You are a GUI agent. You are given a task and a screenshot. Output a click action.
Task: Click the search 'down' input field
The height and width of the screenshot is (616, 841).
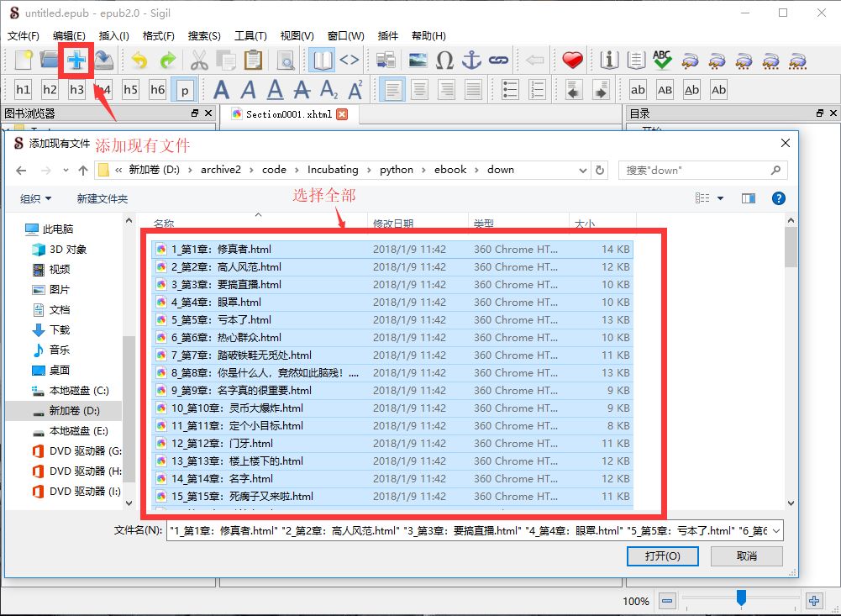(702, 171)
